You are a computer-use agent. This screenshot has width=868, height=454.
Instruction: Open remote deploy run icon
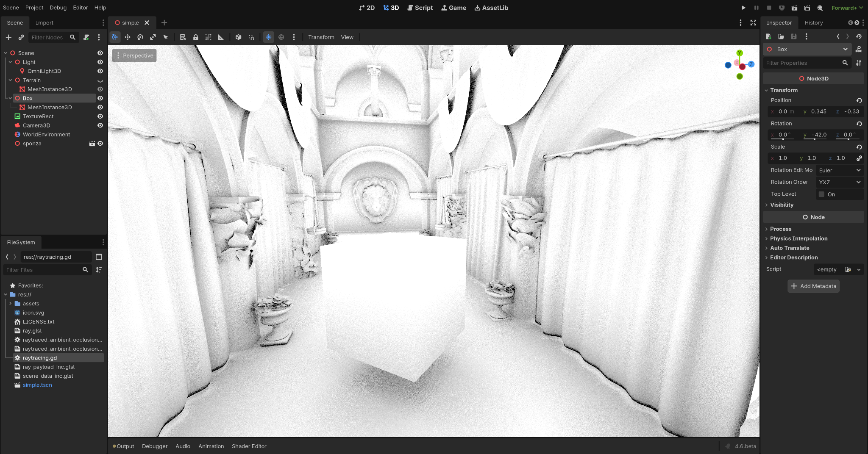point(782,8)
